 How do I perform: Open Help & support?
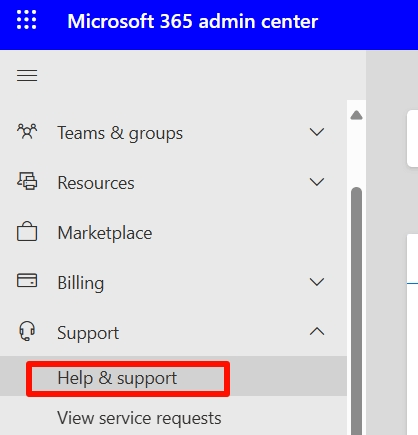click(117, 379)
